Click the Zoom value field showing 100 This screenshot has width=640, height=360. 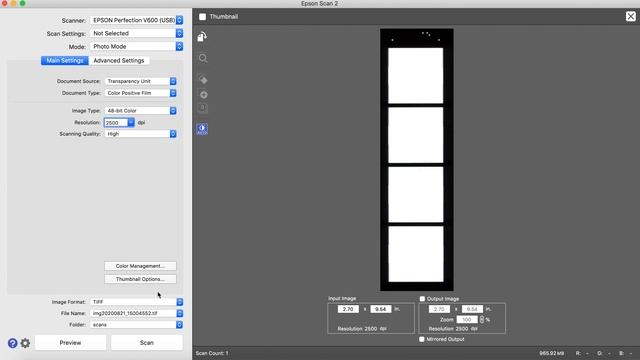tap(467, 320)
